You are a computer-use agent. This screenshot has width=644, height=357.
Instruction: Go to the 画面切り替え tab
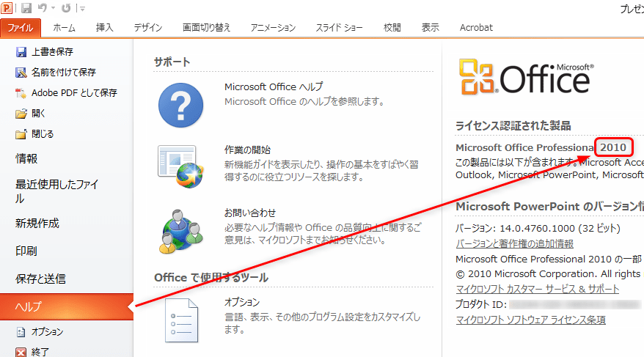pos(207,28)
